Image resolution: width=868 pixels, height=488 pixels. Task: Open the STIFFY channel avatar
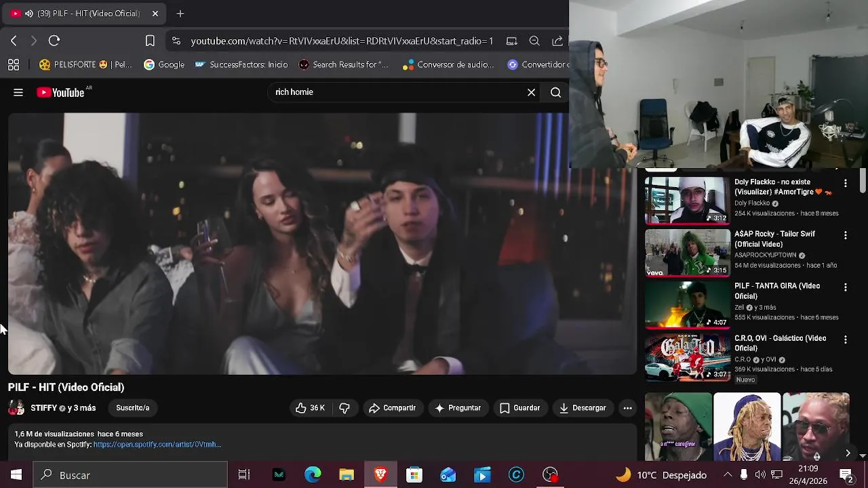[x=16, y=408]
